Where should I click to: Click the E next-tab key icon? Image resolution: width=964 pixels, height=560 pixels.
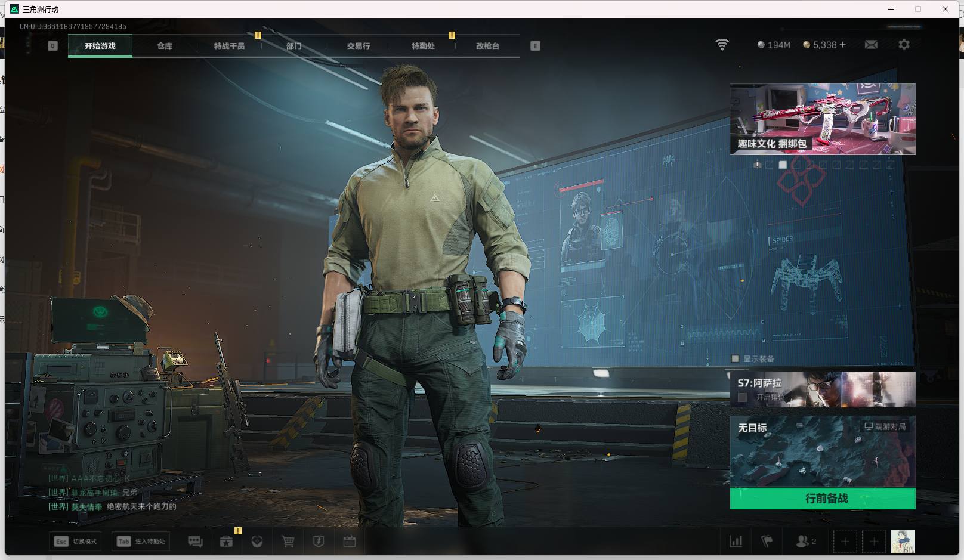(535, 46)
